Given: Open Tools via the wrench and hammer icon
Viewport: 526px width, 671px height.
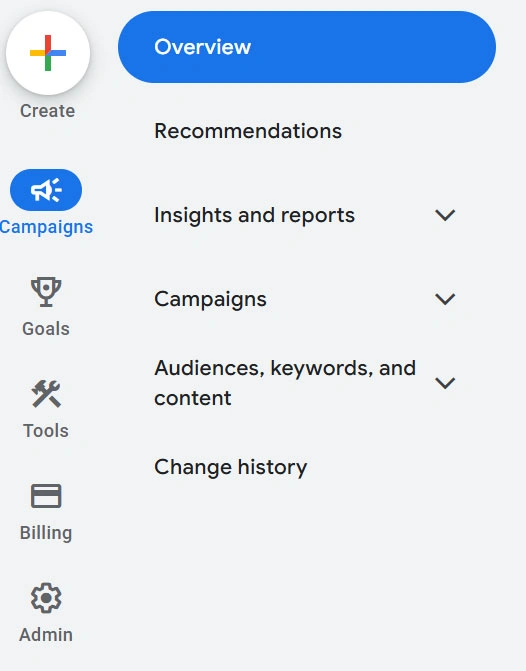Looking at the screenshot, I should [x=46, y=394].
